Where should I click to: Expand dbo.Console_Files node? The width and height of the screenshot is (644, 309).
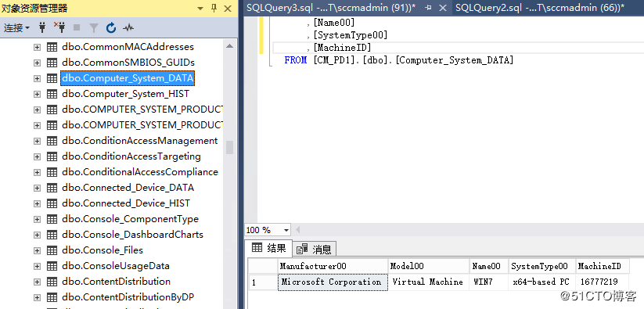click(x=37, y=250)
